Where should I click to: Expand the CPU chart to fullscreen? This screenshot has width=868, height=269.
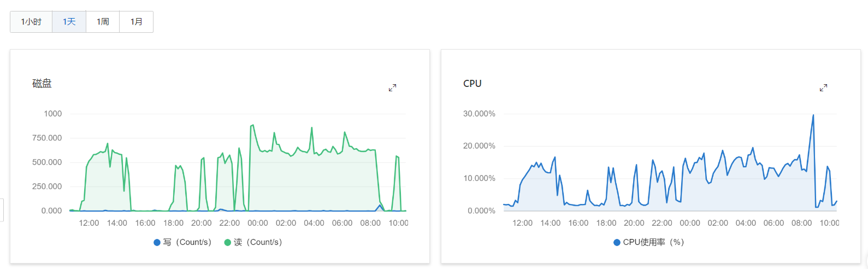click(x=823, y=87)
